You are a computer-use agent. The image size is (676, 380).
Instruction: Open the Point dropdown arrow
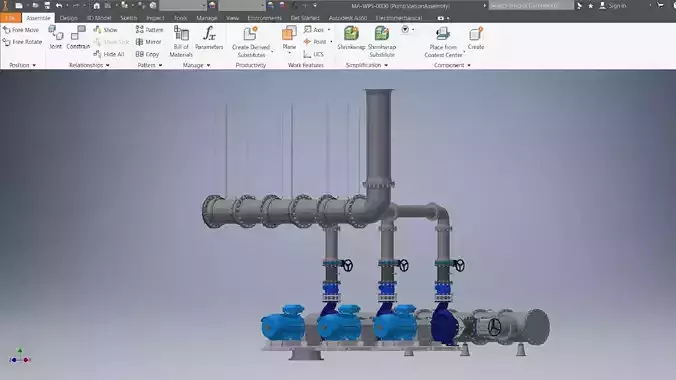tap(331, 42)
